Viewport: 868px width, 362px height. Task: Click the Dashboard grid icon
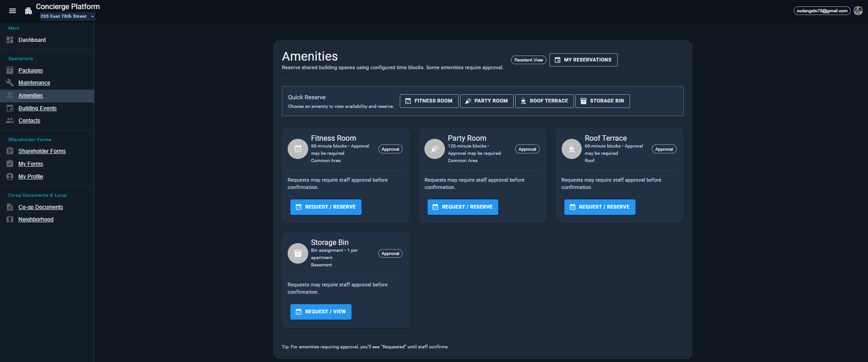click(x=10, y=40)
